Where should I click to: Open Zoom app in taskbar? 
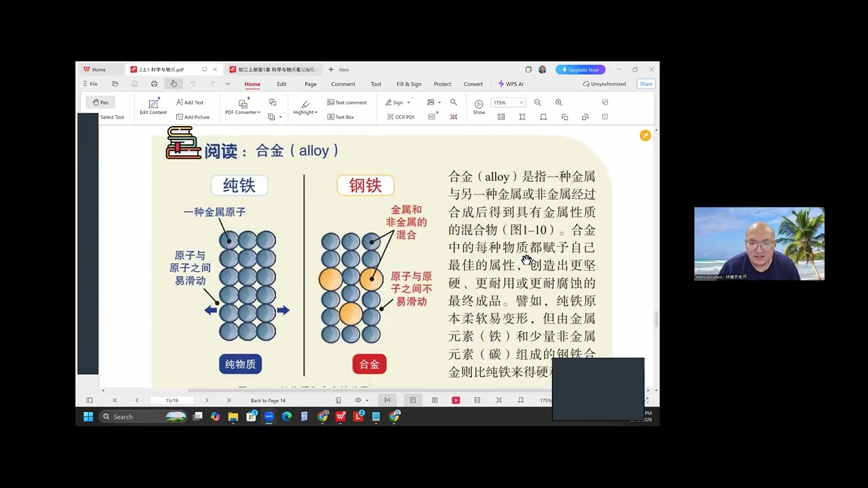[x=269, y=417]
